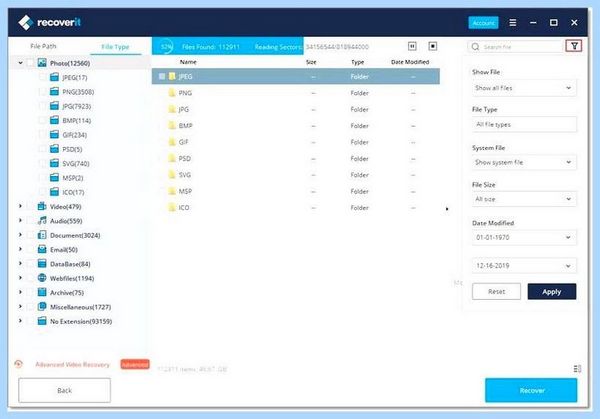This screenshot has height=419, width=600.
Task: Click the Advanced Video Recovery icon
Action: [18, 364]
